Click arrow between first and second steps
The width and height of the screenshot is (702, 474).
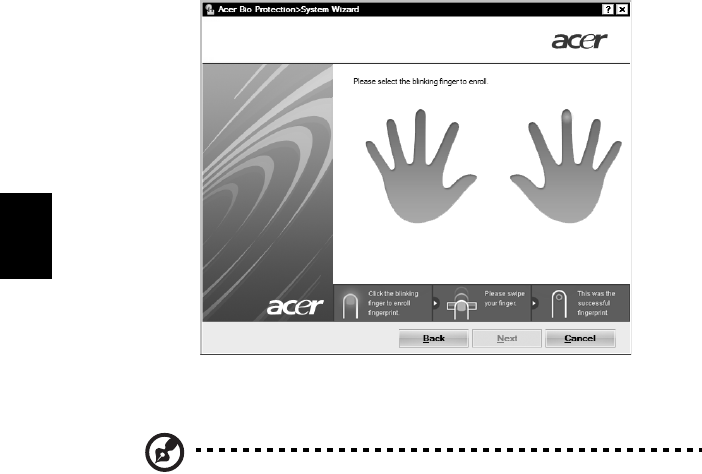point(435,303)
